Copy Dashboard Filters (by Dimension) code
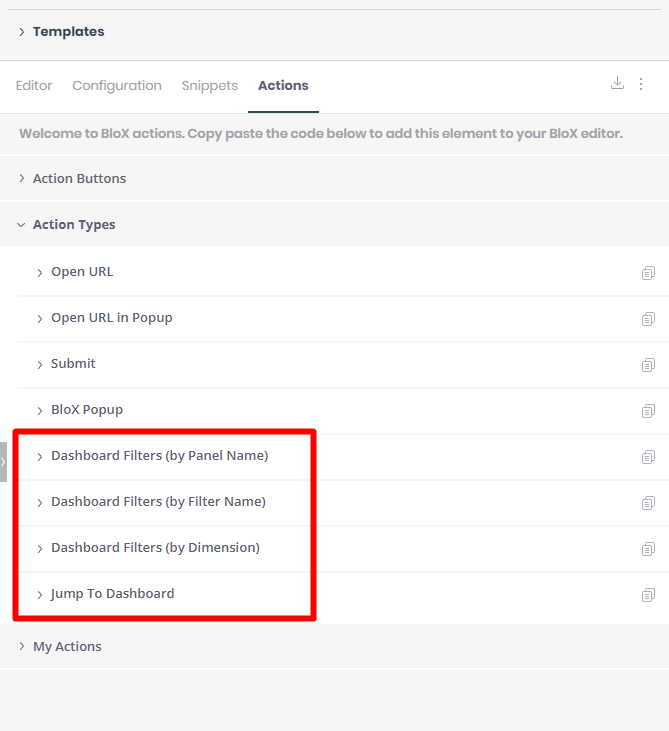The height and width of the screenshot is (731, 669). pos(648,549)
